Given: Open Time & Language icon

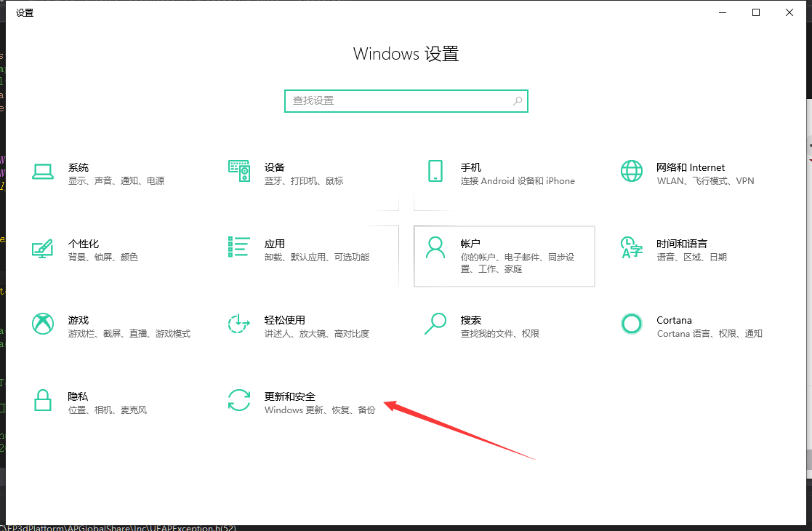Looking at the screenshot, I should 631,247.
